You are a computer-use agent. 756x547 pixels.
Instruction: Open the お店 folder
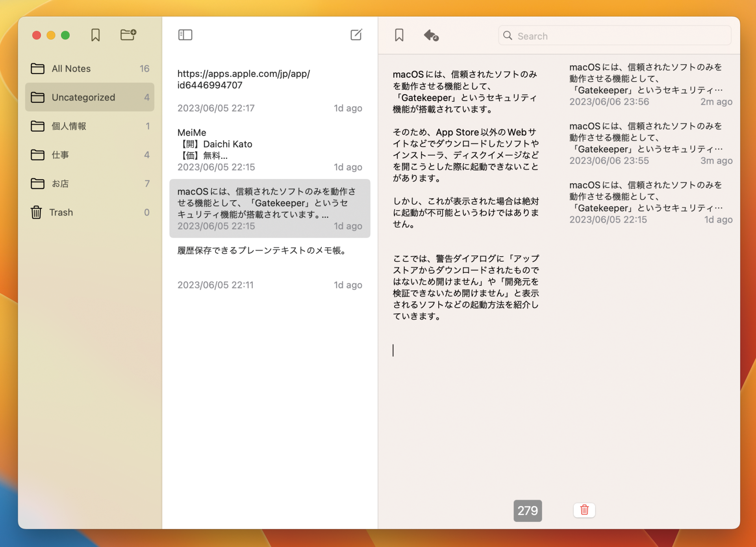click(x=90, y=184)
